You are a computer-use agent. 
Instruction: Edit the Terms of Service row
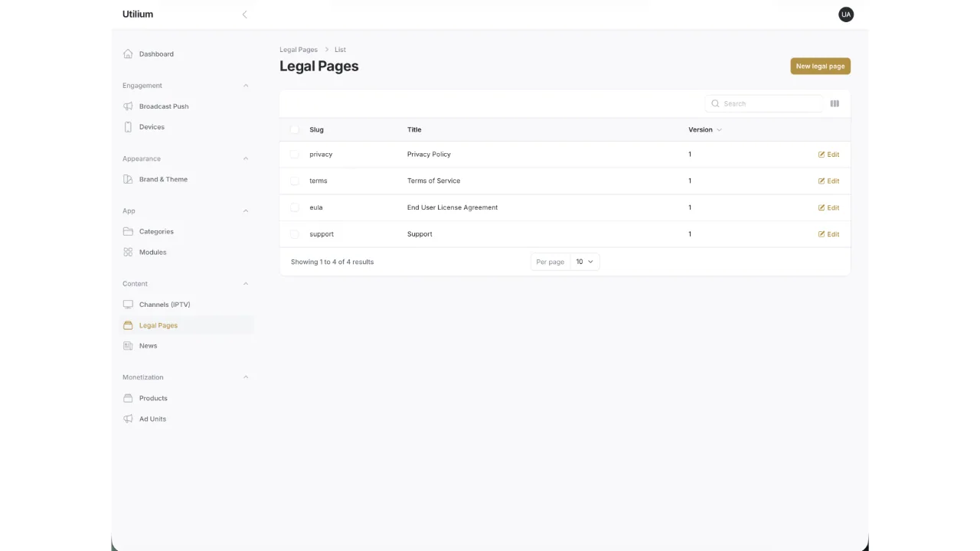[828, 181]
